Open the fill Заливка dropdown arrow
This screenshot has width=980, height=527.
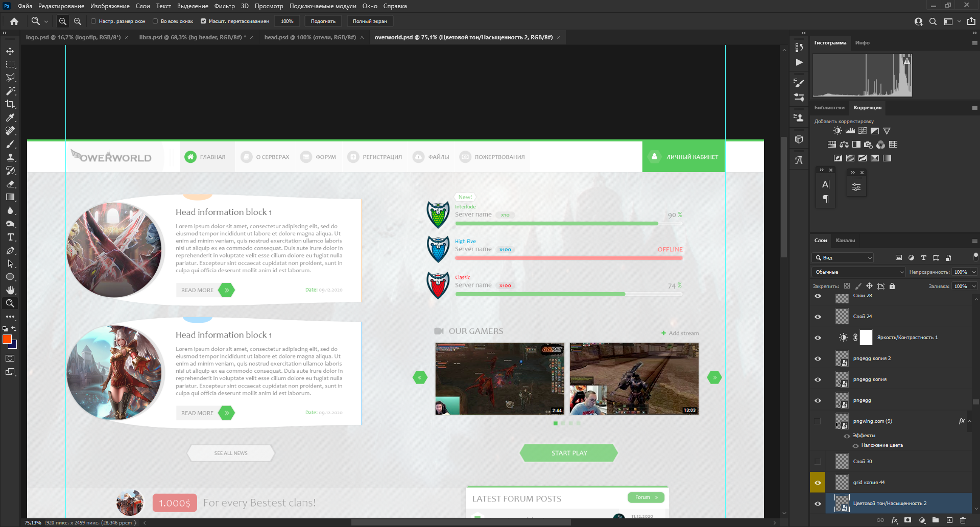(x=974, y=286)
